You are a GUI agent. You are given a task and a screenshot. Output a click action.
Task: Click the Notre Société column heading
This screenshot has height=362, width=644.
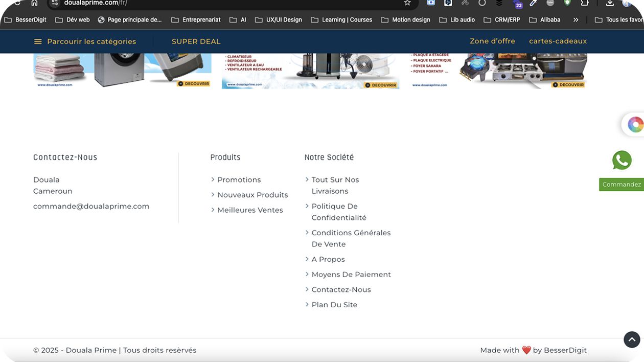(329, 157)
